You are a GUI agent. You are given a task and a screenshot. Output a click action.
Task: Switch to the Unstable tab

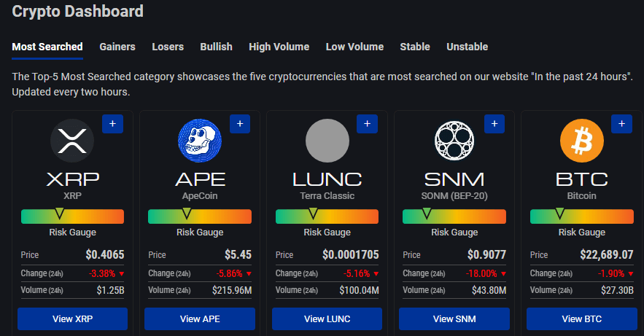[467, 47]
